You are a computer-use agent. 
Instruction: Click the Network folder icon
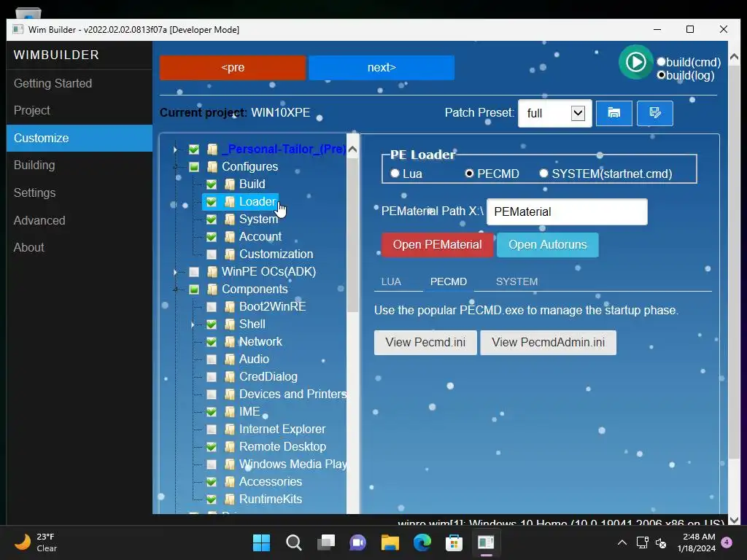[x=230, y=341]
